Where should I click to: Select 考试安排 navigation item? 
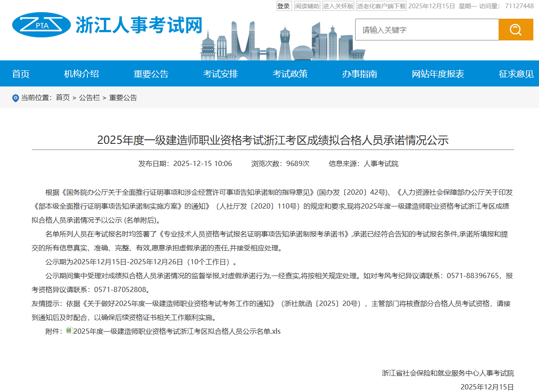click(x=220, y=74)
